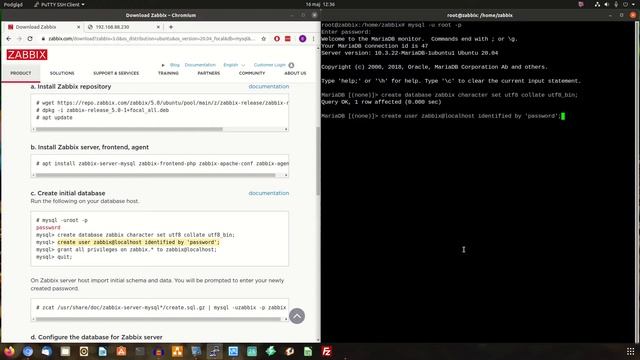Open FileZilla from the dock
Screen dimensions: 640x360
tap(327, 351)
